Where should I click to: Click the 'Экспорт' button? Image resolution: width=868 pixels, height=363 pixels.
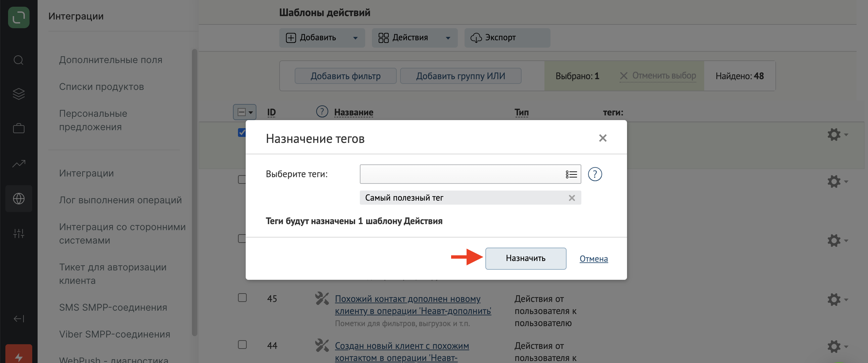[x=507, y=38]
